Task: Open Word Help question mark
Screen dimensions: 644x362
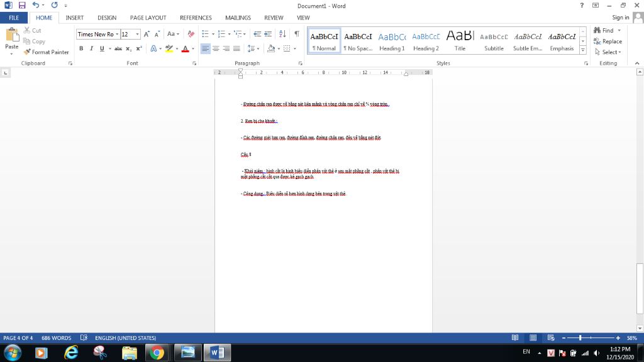Action: (582, 5)
